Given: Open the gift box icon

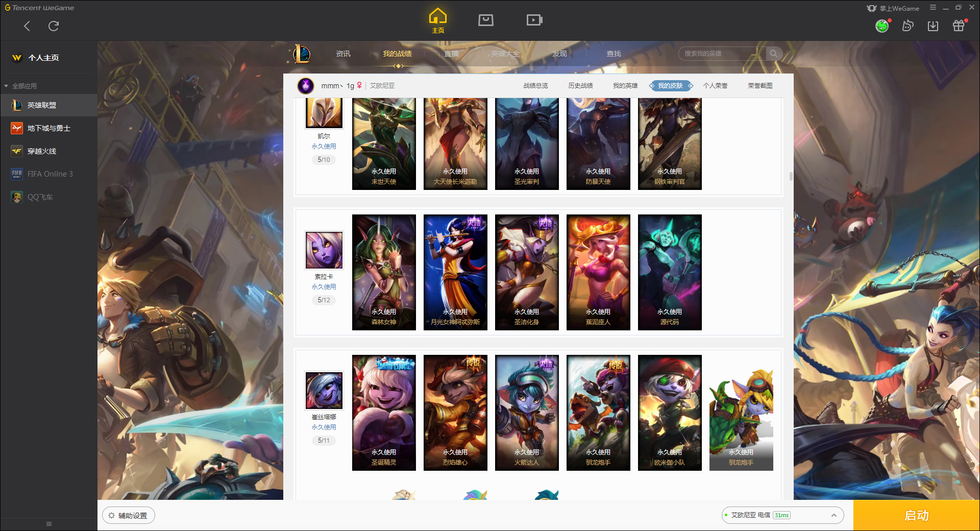Looking at the screenshot, I should [959, 26].
